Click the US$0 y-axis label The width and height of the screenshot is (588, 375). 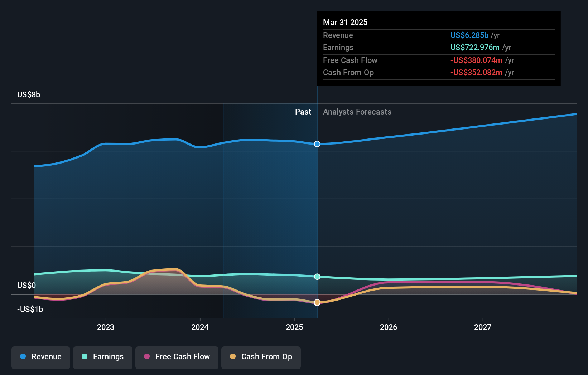26,285
